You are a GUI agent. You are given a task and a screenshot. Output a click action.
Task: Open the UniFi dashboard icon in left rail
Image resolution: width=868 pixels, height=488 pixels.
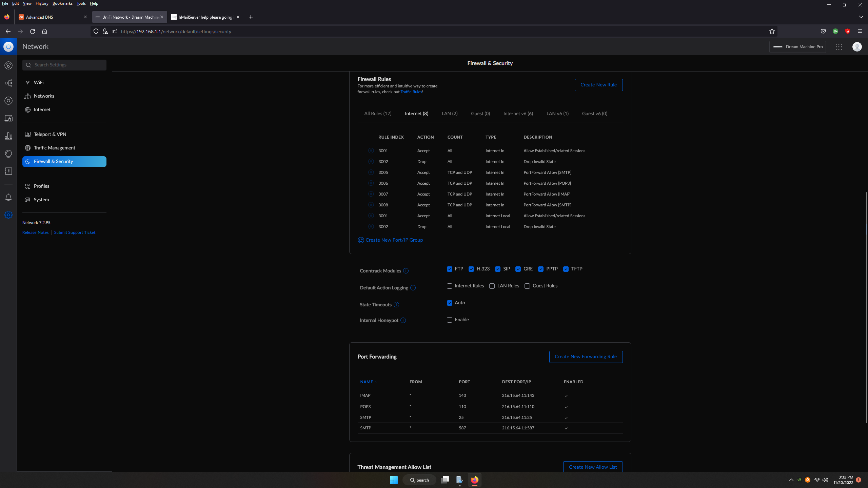click(8, 65)
